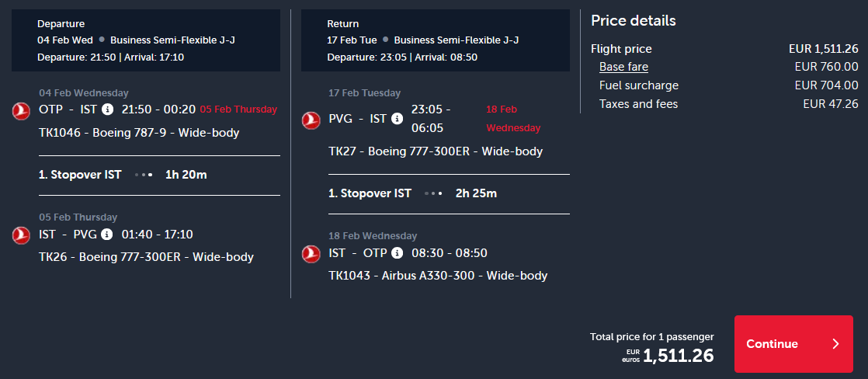This screenshot has height=379, width=868.
Task: Click info icon next to PVG - IST return
Action: point(397,119)
